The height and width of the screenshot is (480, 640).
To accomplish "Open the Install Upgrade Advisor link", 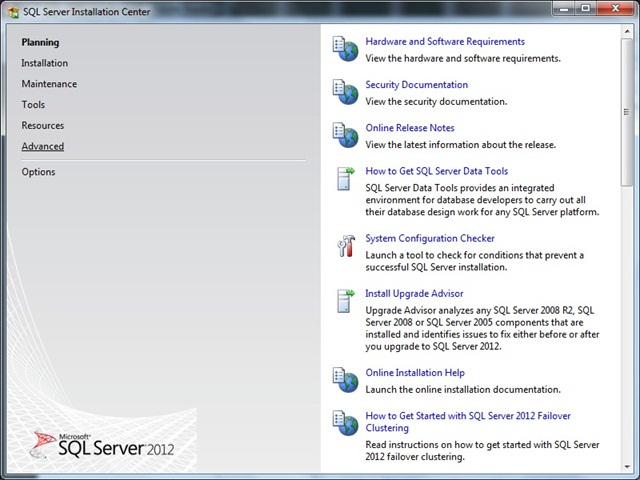I will [414, 293].
